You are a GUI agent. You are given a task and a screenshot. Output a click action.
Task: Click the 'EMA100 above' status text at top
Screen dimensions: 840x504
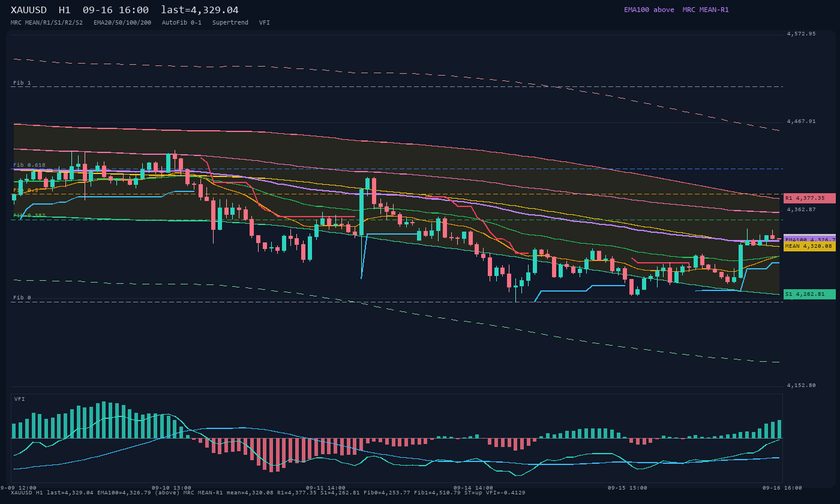pos(649,10)
